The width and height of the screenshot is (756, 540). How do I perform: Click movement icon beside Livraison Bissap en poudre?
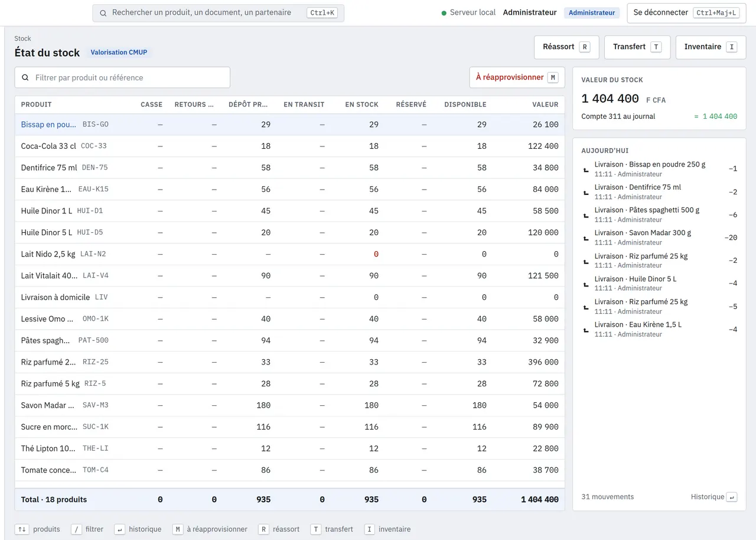(586, 170)
